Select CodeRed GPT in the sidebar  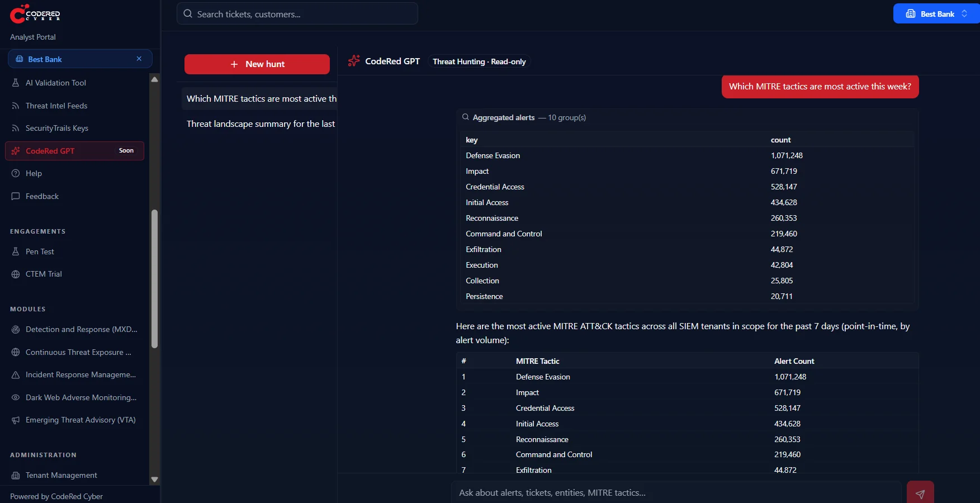(74, 151)
